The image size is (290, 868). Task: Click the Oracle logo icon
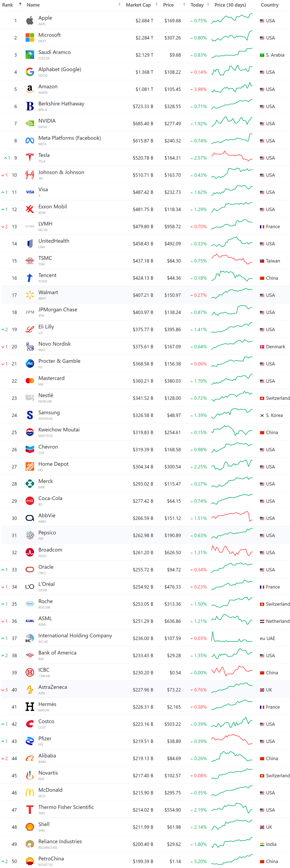[x=30, y=570]
